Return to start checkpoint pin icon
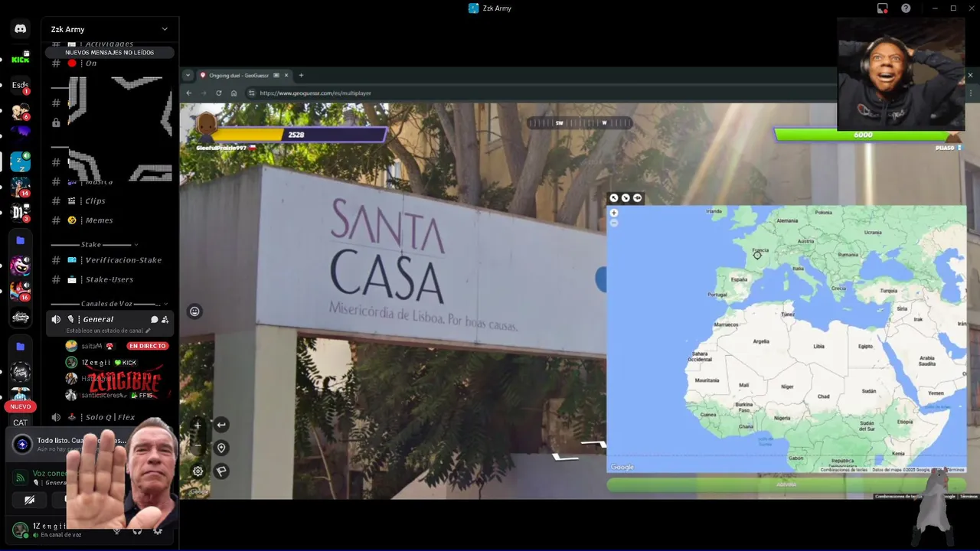The height and width of the screenshot is (551, 980). 221,448
